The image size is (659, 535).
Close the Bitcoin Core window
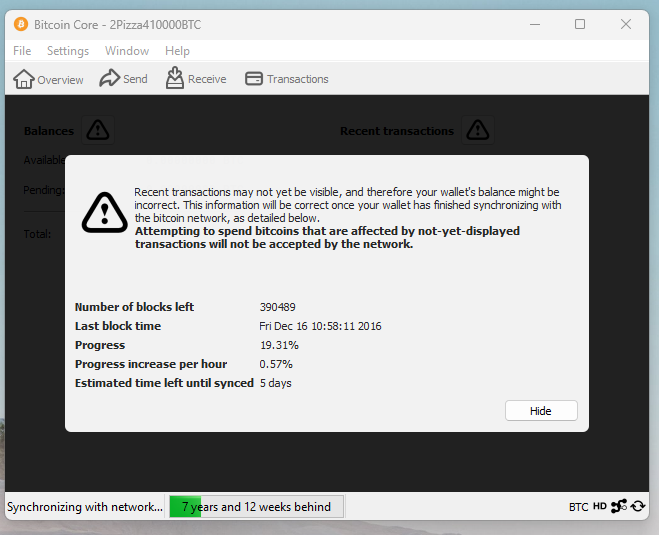pos(626,24)
